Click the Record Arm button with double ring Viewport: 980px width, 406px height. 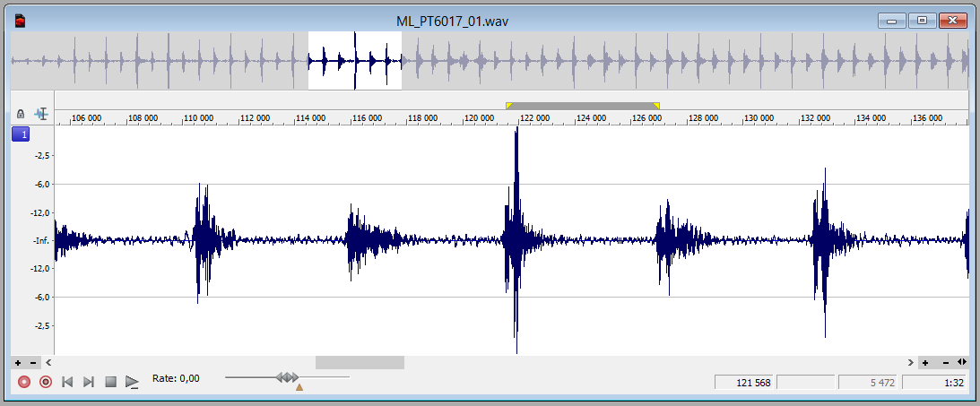point(46,382)
